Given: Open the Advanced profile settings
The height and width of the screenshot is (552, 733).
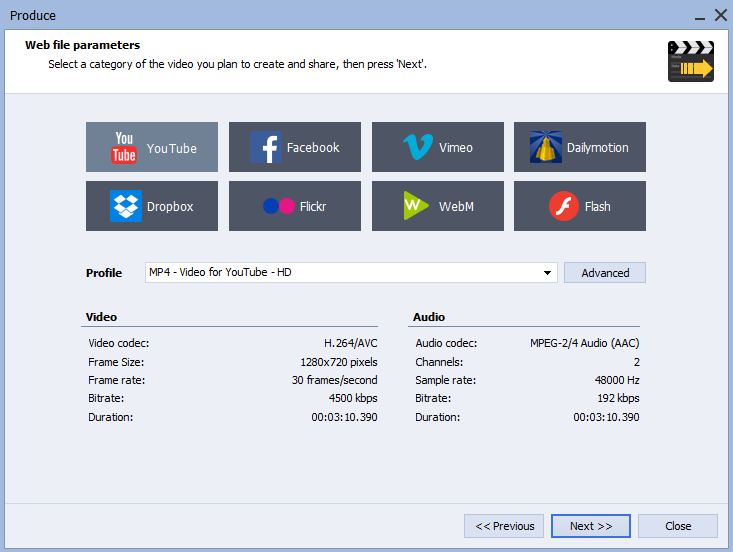Looking at the screenshot, I should coord(605,273).
